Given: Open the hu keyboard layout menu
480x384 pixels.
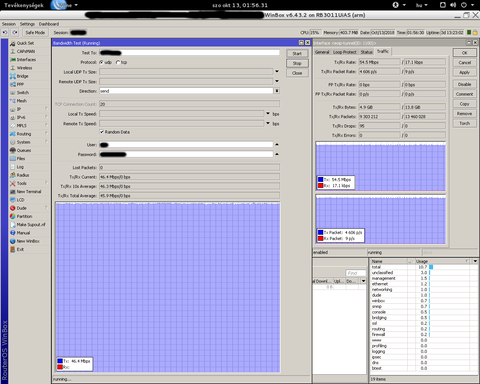Looking at the screenshot, I should point(422,5).
